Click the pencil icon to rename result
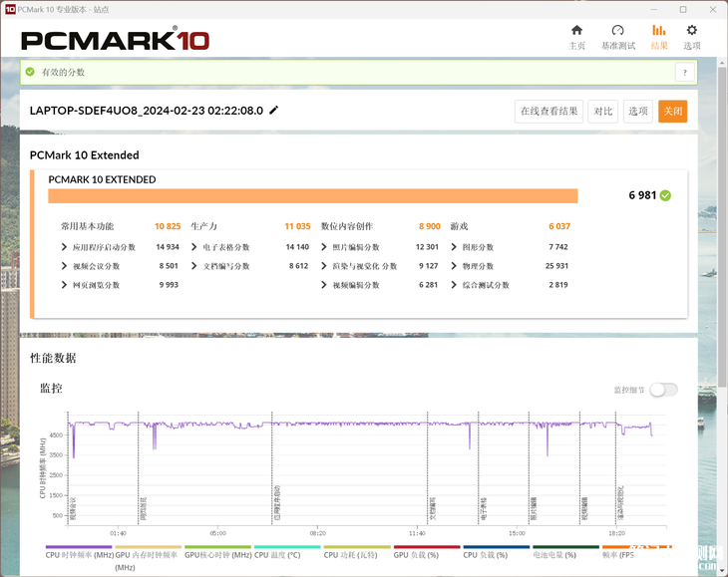728x577 pixels. click(274, 110)
